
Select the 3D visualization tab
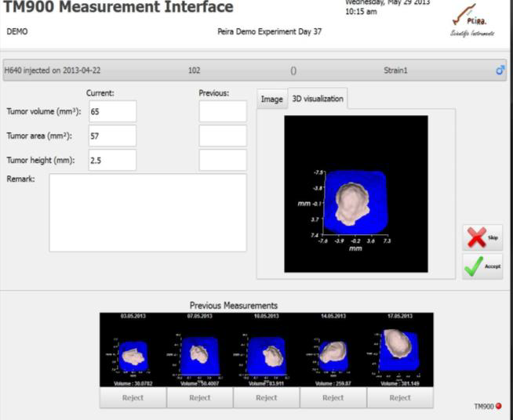(317, 99)
